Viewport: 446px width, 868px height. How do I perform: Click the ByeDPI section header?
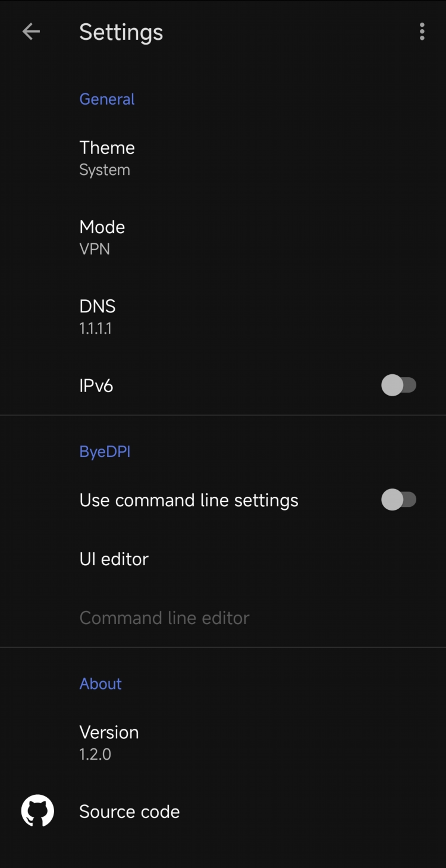click(x=105, y=452)
